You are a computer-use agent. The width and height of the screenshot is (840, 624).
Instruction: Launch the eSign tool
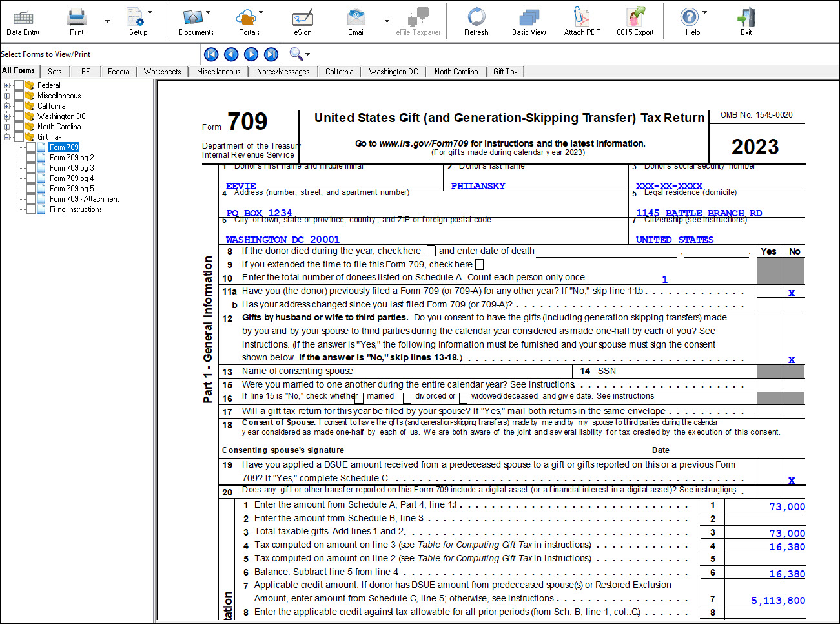[303, 23]
